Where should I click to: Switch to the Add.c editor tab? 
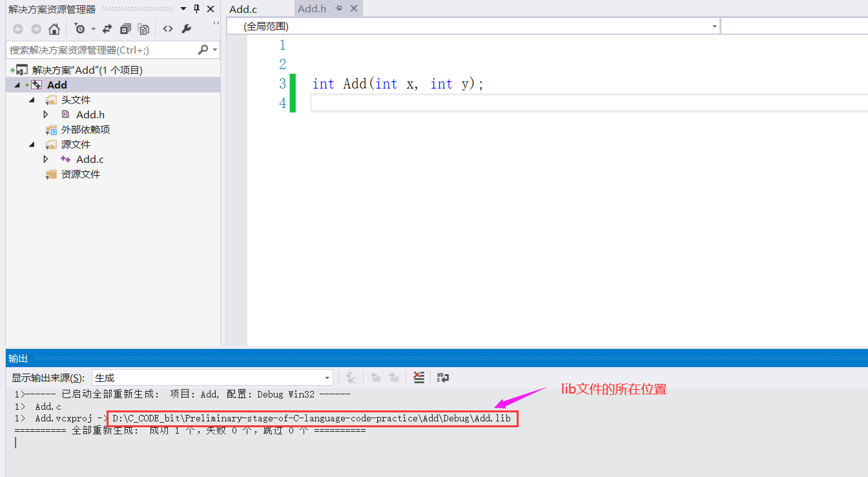tap(243, 9)
